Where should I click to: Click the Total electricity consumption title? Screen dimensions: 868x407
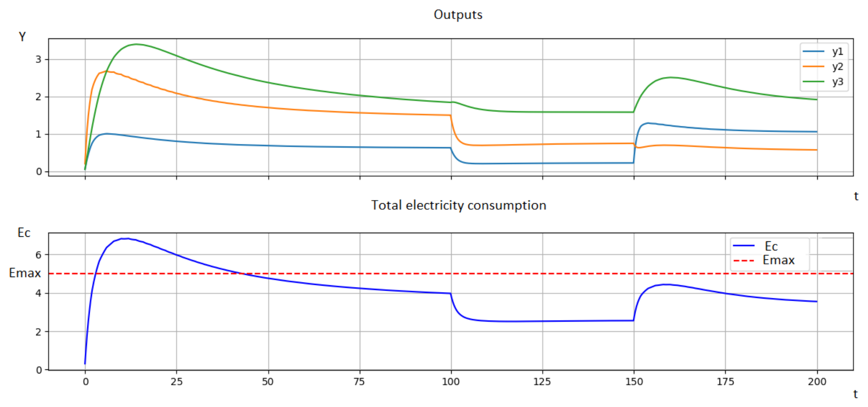tap(458, 206)
